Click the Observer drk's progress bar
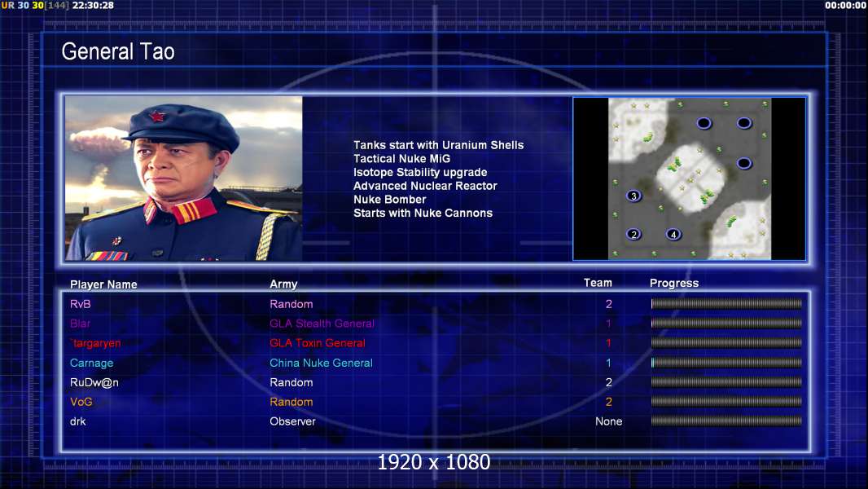Image resolution: width=868 pixels, height=489 pixels. (x=726, y=421)
